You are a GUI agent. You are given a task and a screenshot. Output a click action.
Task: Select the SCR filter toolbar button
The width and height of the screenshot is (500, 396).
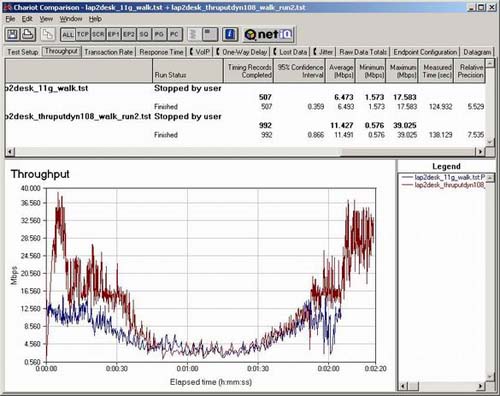click(x=98, y=34)
